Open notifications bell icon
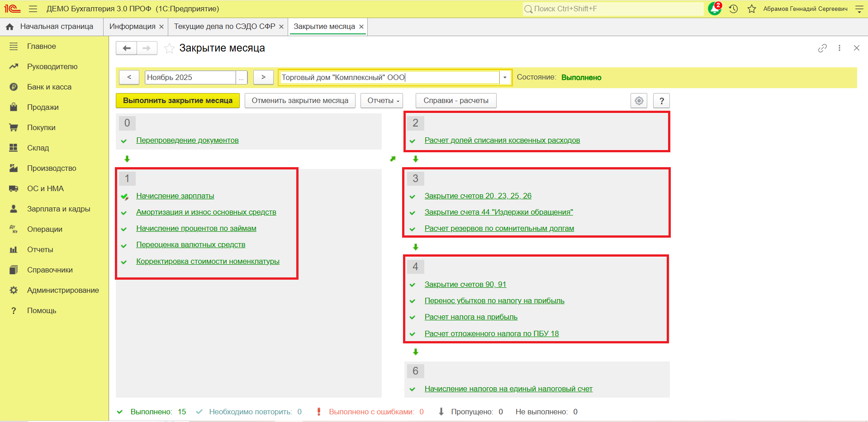The height and width of the screenshot is (422, 868). 715,9
